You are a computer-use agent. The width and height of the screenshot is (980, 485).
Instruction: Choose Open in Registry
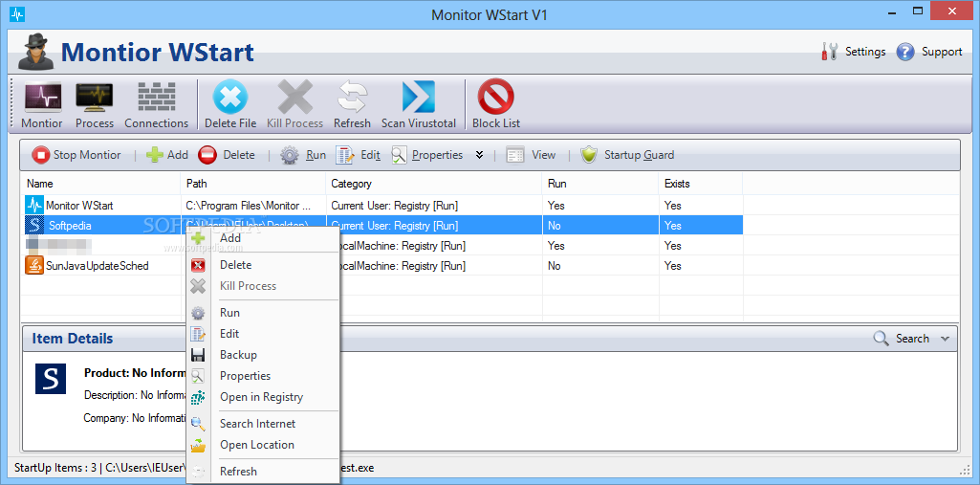click(263, 397)
